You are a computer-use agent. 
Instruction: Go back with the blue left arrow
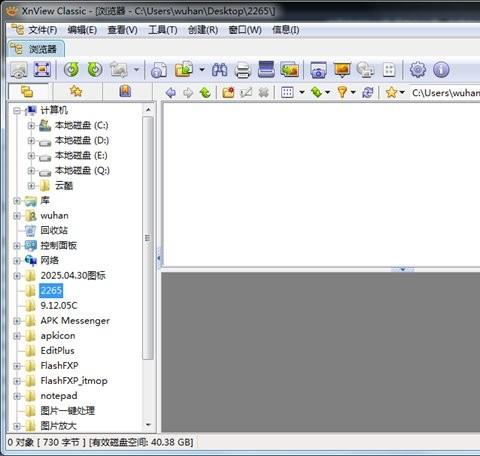(171, 92)
